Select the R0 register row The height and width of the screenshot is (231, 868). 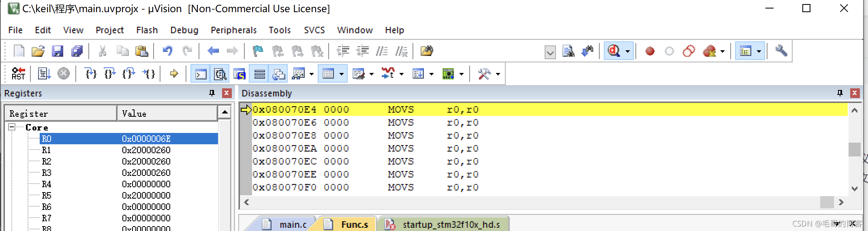pyautogui.click(x=129, y=139)
